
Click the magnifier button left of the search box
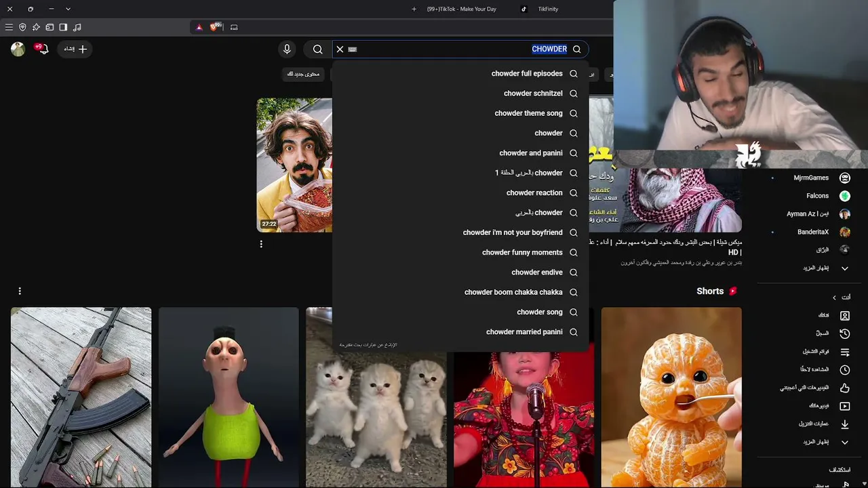coord(317,49)
